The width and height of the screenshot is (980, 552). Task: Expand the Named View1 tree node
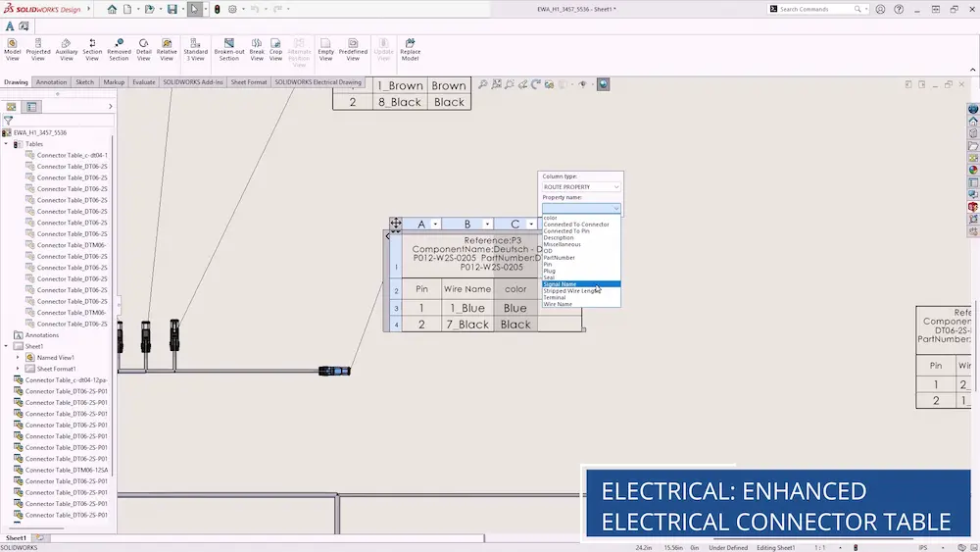coord(18,358)
